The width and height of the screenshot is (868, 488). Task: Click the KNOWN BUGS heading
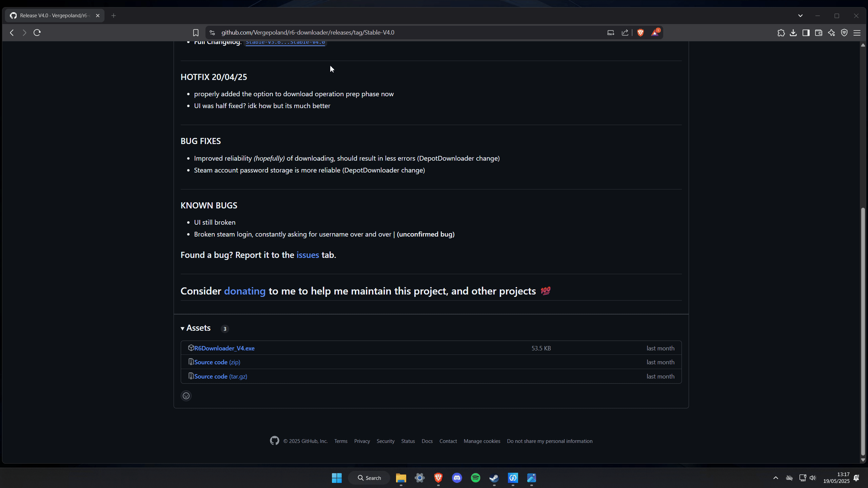point(209,205)
